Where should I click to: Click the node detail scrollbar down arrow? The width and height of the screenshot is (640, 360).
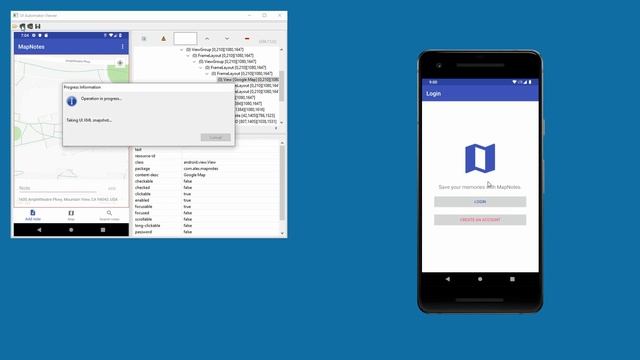pyautogui.click(x=282, y=233)
